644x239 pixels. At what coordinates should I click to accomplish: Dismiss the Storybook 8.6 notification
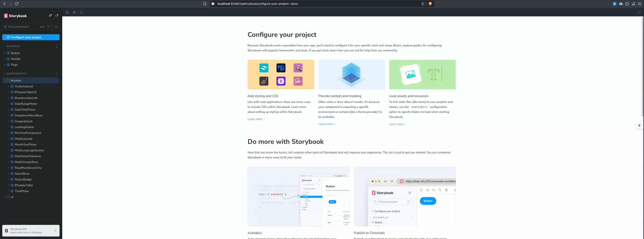[55, 231]
